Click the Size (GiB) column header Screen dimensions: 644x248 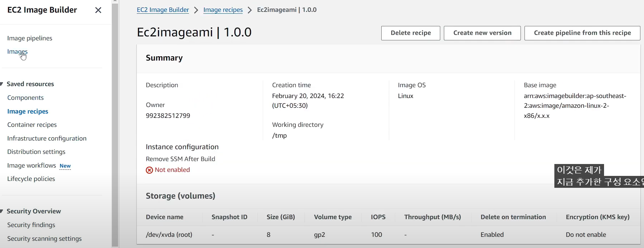point(281,217)
